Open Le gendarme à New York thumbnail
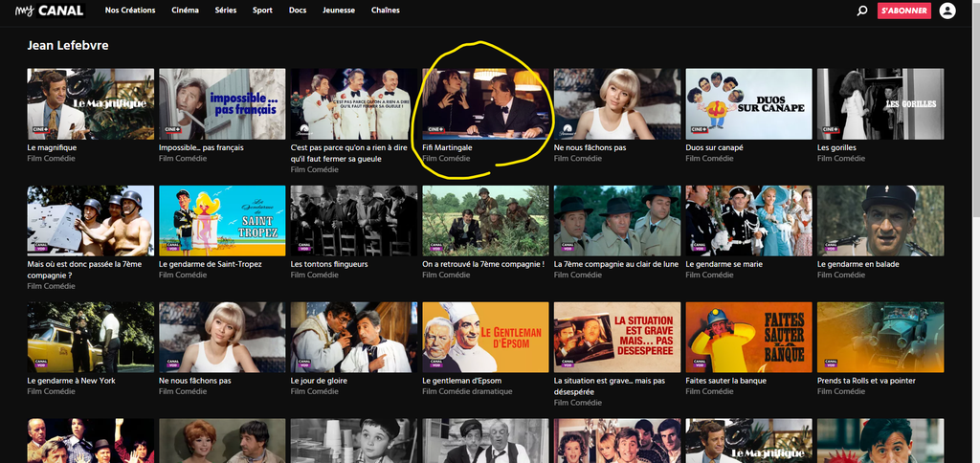 (91, 338)
